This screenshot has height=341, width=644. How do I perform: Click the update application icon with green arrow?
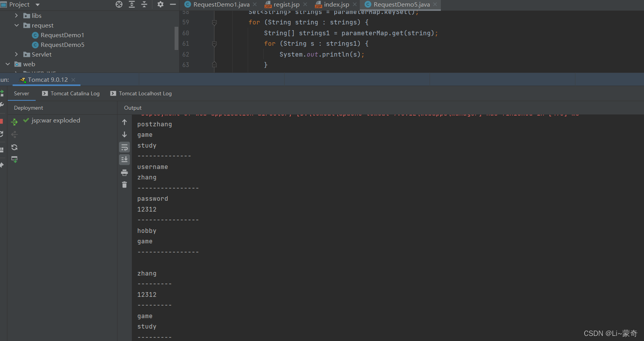click(x=14, y=159)
